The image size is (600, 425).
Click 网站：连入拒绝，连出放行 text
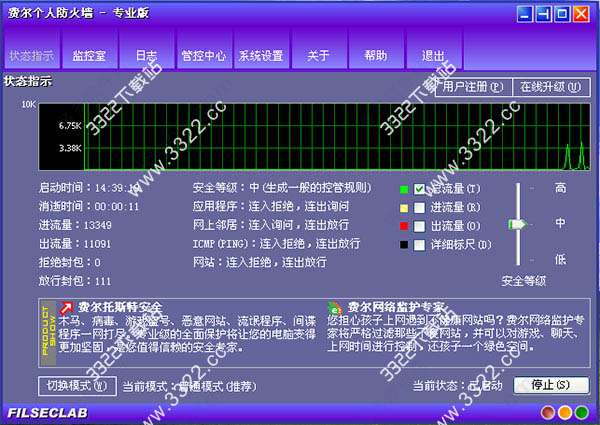(259, 263)
